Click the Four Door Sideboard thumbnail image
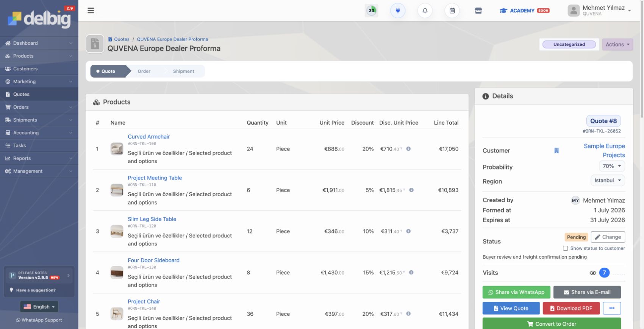Viewport: 644px width, 329px height. coord(117,273)
